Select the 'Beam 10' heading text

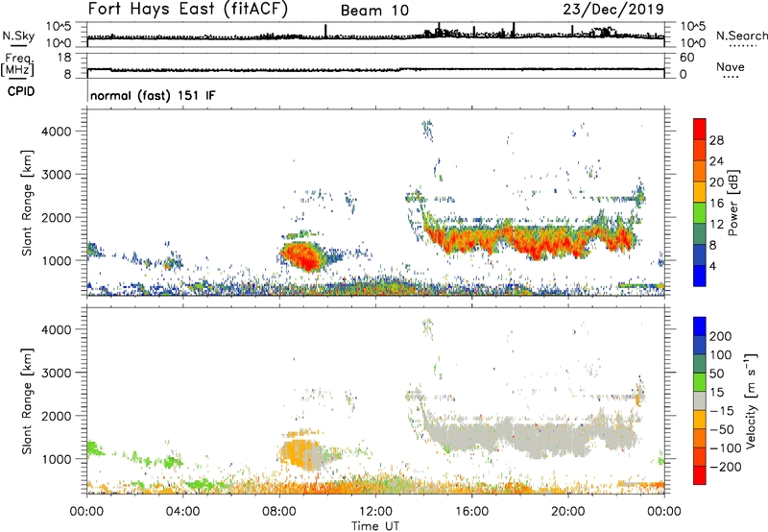(x=374, y=11)
